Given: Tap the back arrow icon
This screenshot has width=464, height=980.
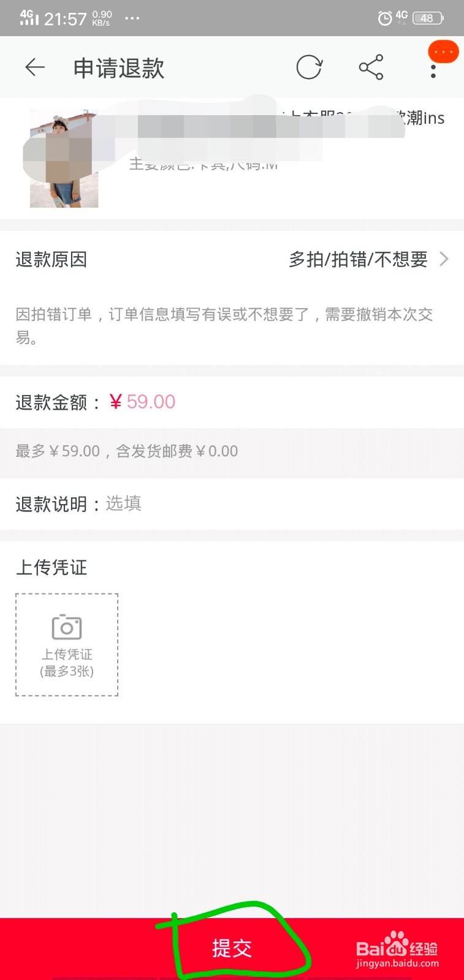Looking at the screenshot, I should click(35, 67).
